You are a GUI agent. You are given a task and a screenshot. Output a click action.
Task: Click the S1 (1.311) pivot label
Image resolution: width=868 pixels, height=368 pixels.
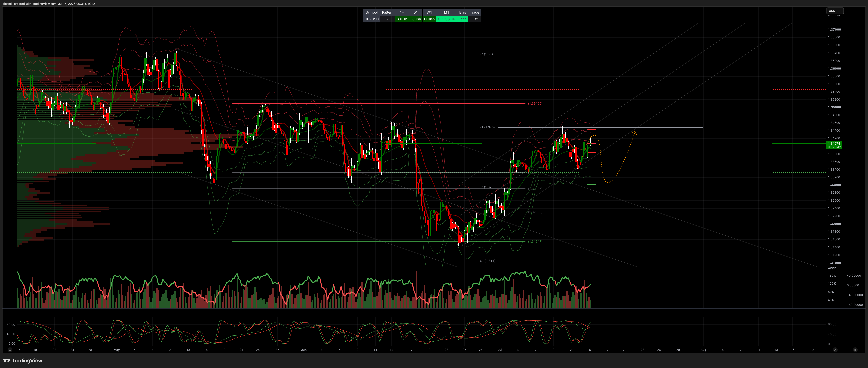click(487, 261)
